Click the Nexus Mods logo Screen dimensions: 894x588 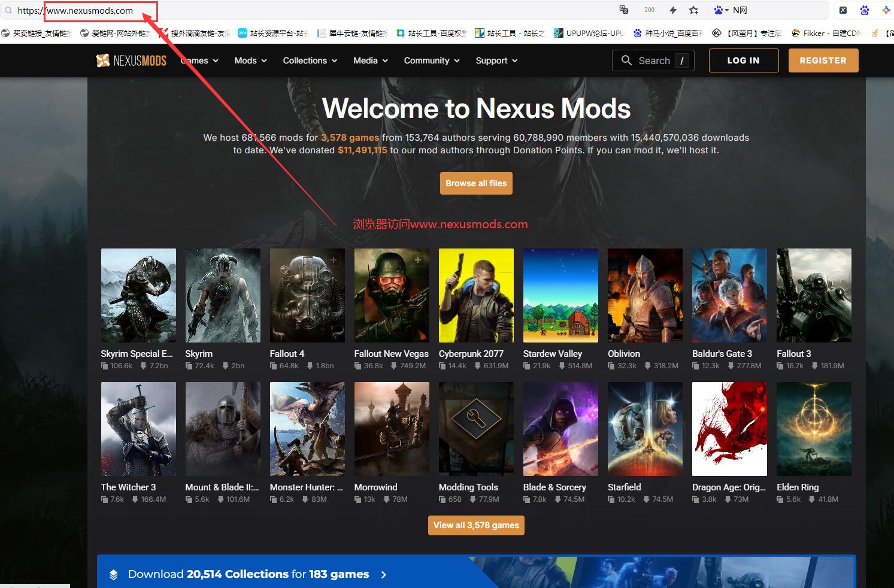[131, 60]
